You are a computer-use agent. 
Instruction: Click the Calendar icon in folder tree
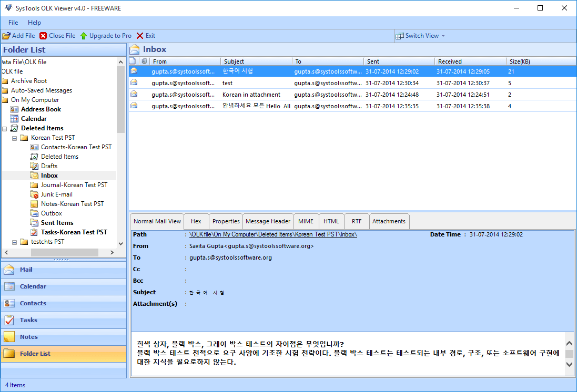(14, 119)
